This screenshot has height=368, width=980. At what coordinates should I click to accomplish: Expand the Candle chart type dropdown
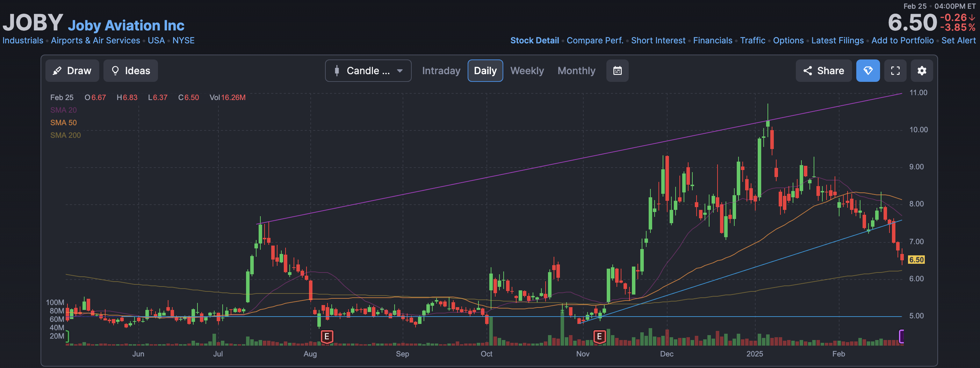coord(368,71)
